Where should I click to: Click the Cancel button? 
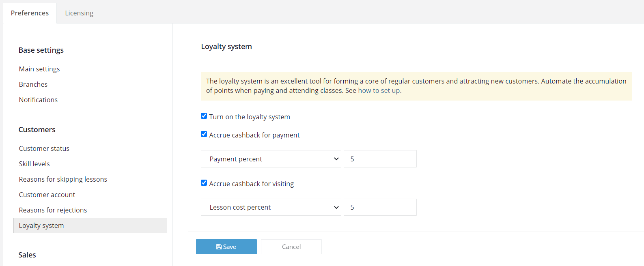click(291, 247)
